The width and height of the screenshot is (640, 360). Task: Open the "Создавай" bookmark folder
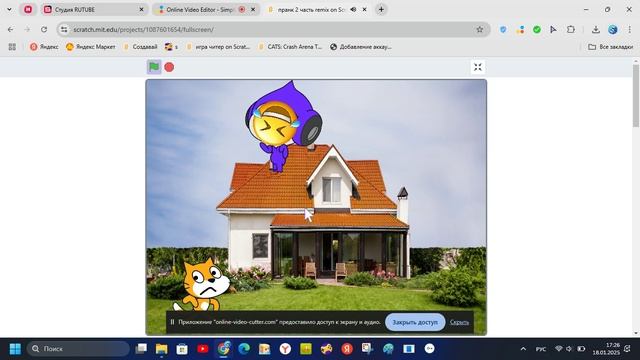point(140,47)
